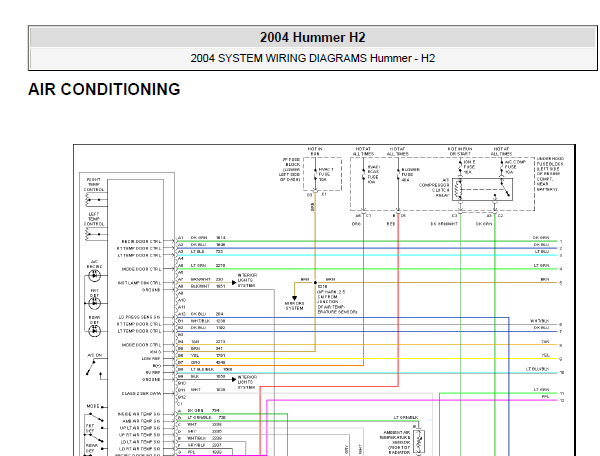Select the 'TAN 2273' wire label at B4

point(208,341)
